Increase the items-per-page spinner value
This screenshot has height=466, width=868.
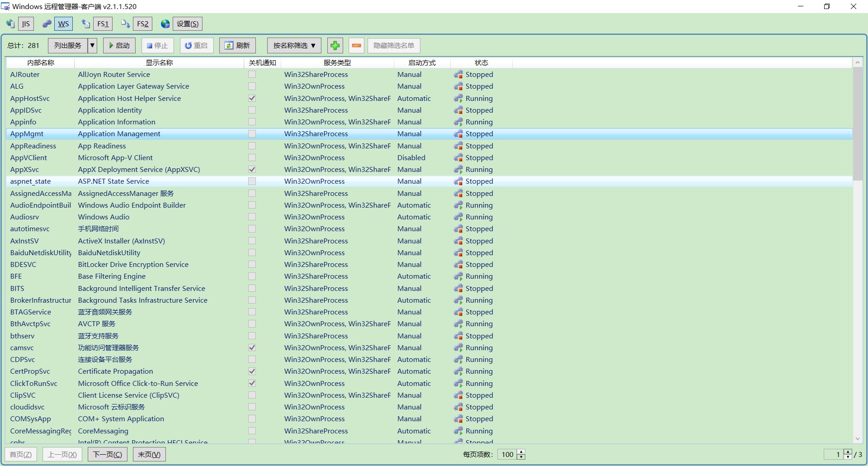(x=521, y=452)
